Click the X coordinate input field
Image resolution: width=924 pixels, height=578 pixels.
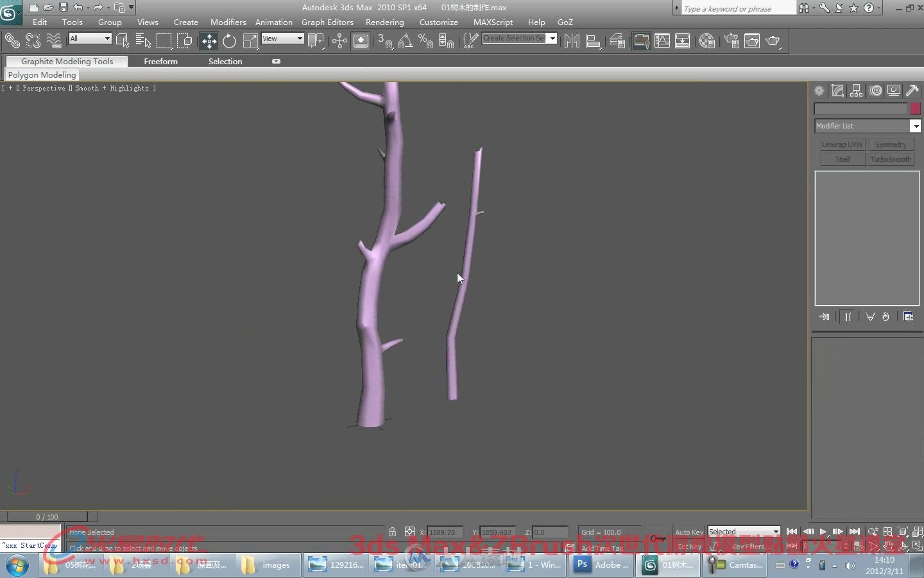[x=445, y=532]
